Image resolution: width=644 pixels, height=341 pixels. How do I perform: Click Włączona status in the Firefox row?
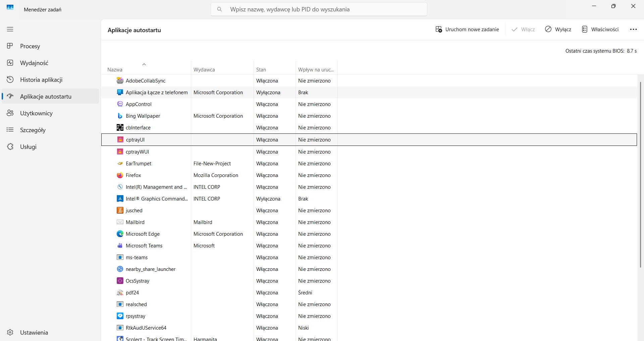267,175
